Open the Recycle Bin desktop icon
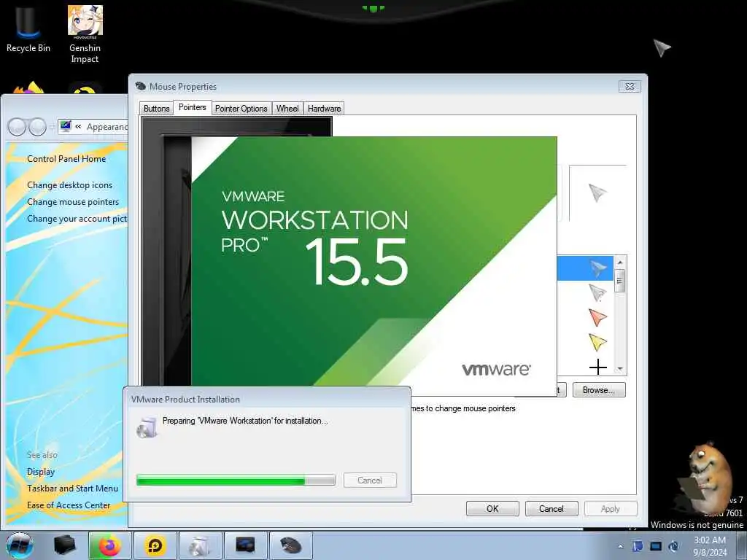The image size is (747, 560). click(28, 28)
